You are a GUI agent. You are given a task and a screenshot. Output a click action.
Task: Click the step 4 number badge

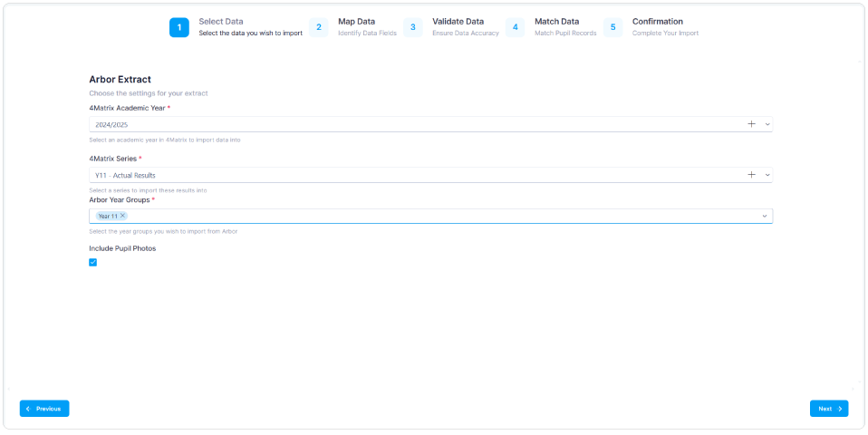[x=515, y=27]
